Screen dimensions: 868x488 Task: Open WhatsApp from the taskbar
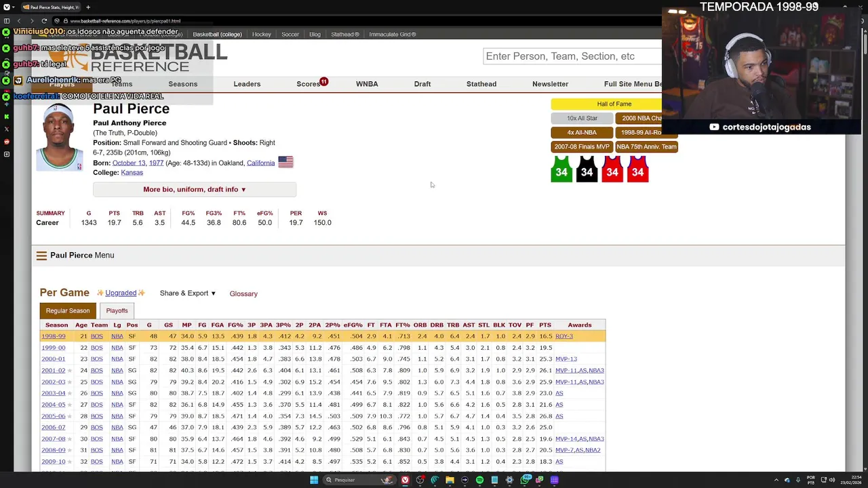point(525,480)
